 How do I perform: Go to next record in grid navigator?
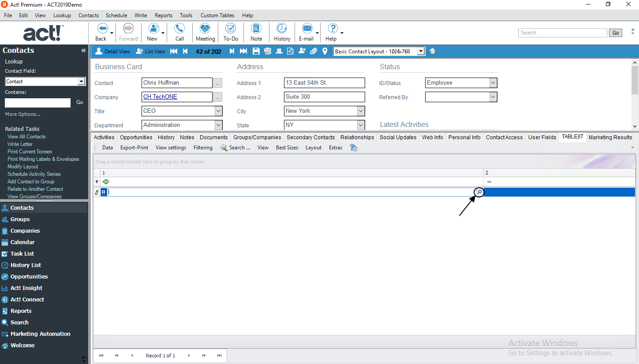coord(189,355)
